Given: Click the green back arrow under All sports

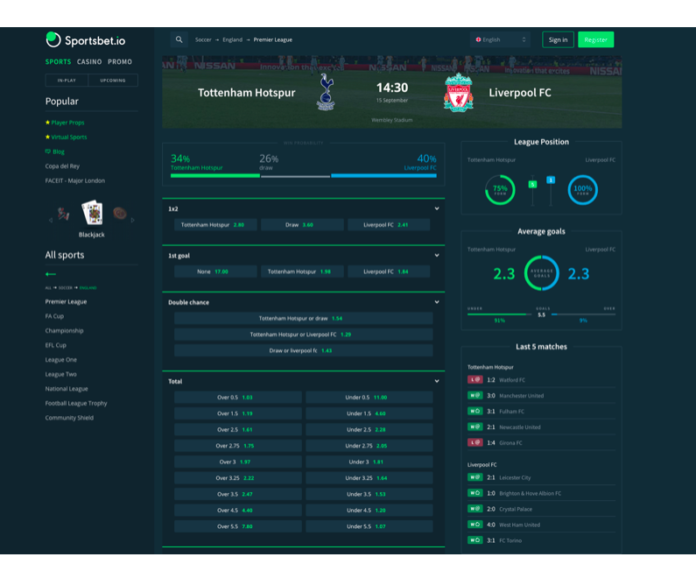Looking at the screenshot, I should click(x=51, y=274).
